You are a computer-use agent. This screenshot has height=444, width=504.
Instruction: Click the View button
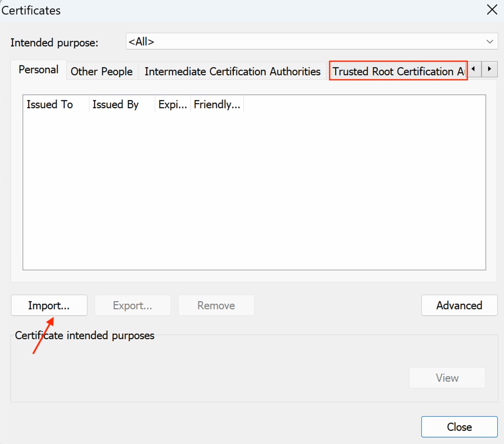447,378
